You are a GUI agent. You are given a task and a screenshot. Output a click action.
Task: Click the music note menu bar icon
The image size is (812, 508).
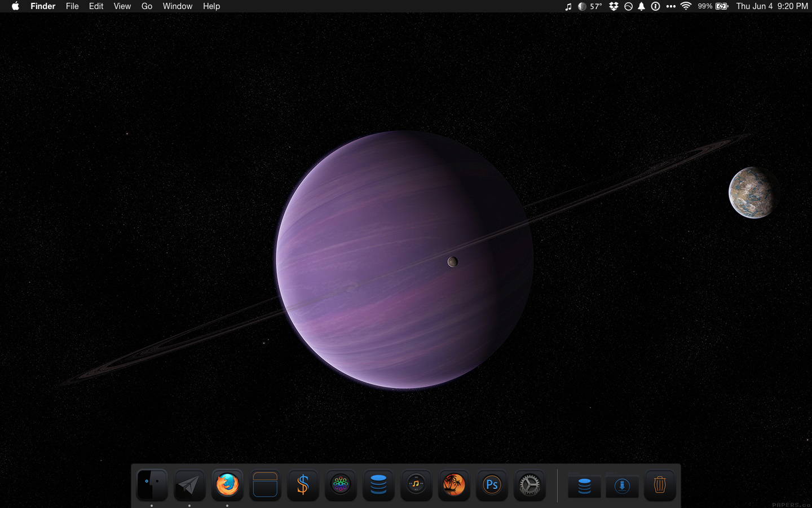coord(568,6)
